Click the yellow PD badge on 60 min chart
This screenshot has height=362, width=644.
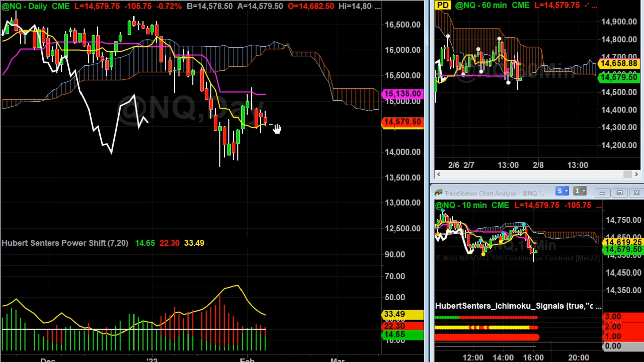click(x=443, y=5)
